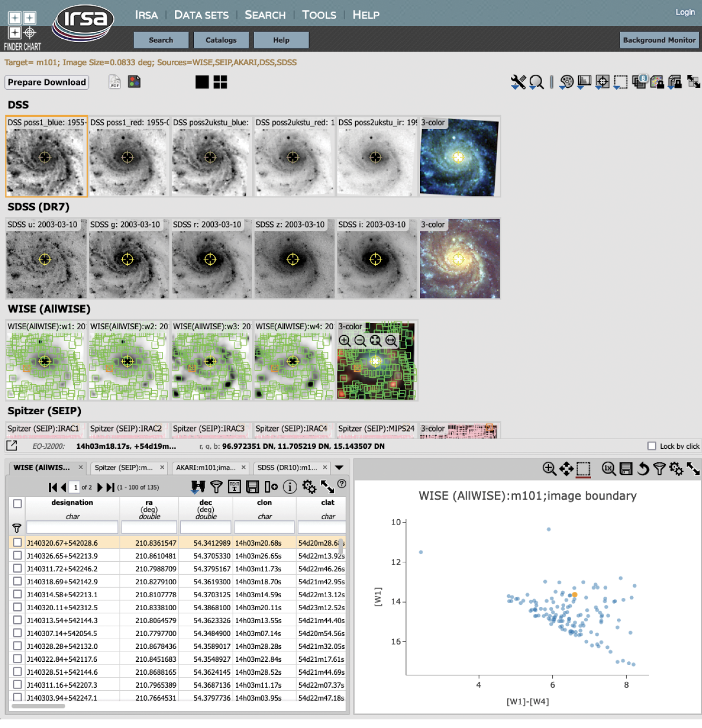Open the image tools wrench icon
The width and height of the screenshot is (702, 728).
coord(518,82)
